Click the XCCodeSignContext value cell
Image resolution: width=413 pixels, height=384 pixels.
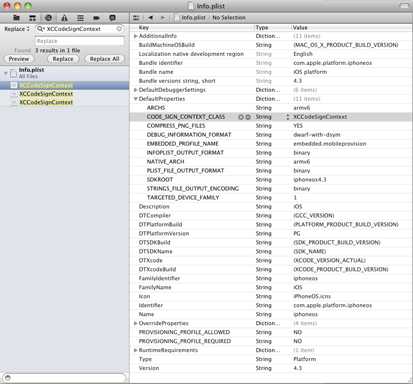(x=320, y=117)
